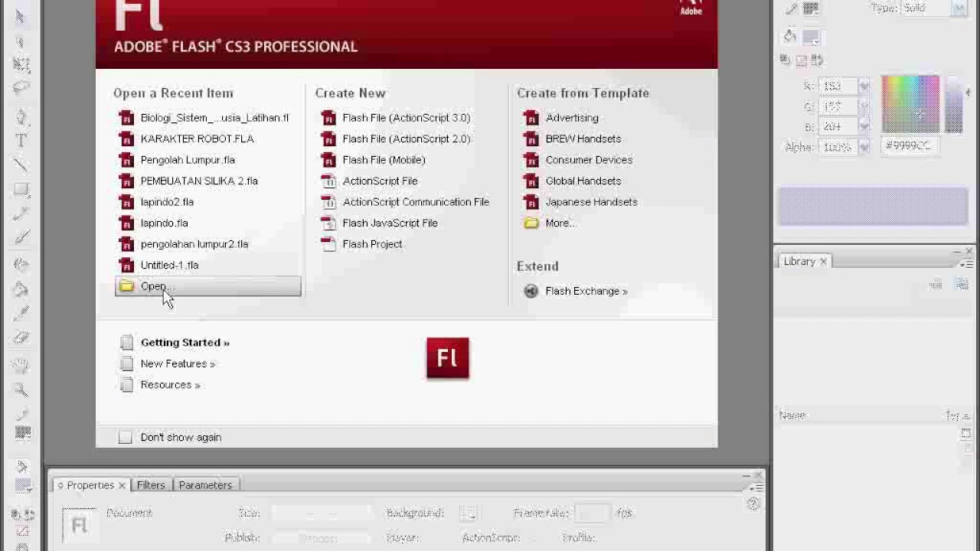Select the Lasso tool
The height and width of the screenshot is (551, 980).
(x=21, y=88)
